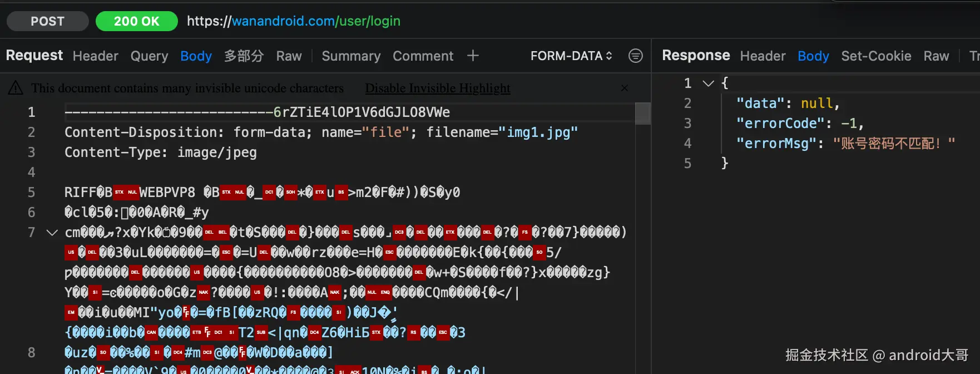Click the Response panel title
The image size is (980, 374).
click(695, 55)
